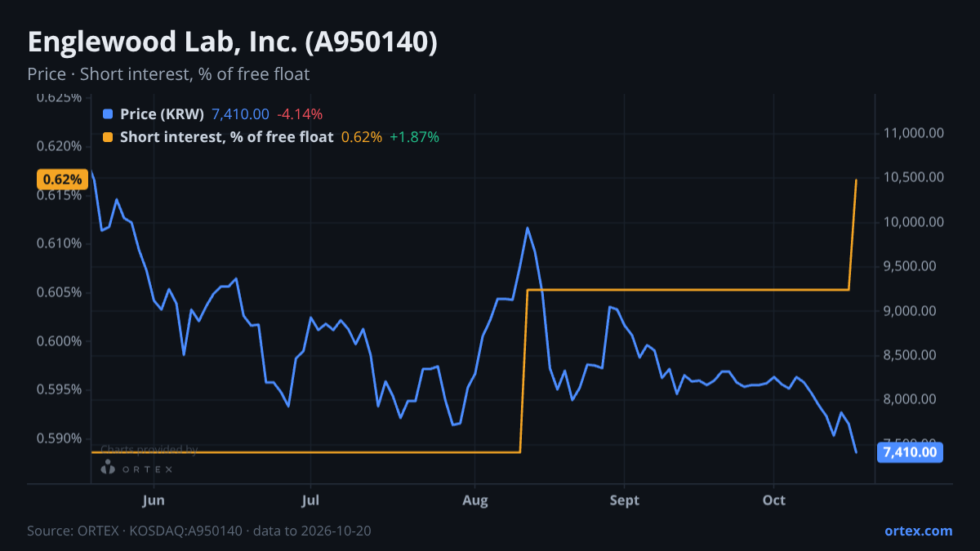Image resolution: width=980 pixels, height=551 pixels.
Task: Click the 10,500.00 price axis label
Action: [x=915, y=178]
